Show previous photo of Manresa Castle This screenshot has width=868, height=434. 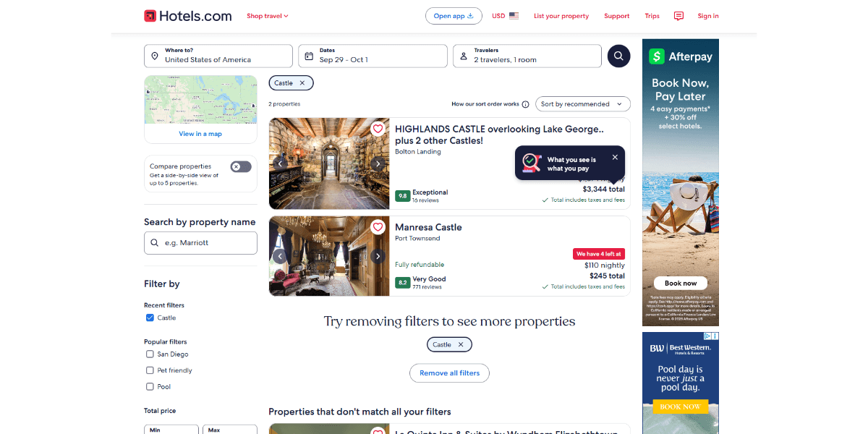coord(281,256)
